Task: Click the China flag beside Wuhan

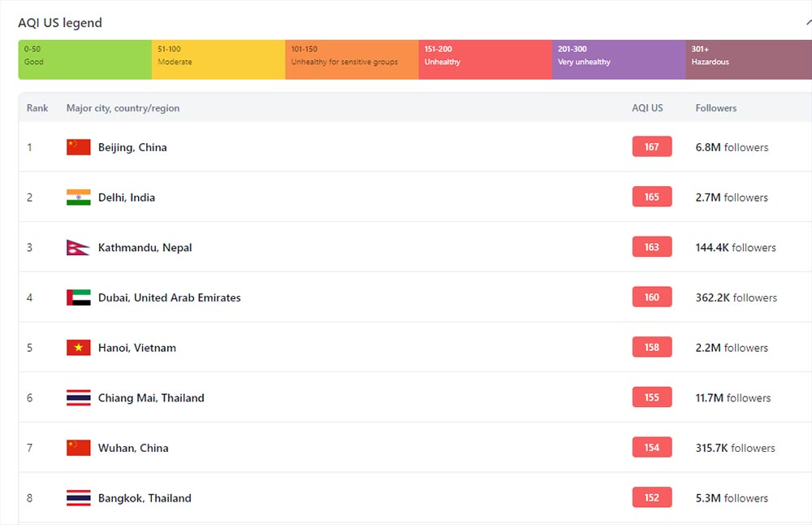Action: tap(78, 448)
